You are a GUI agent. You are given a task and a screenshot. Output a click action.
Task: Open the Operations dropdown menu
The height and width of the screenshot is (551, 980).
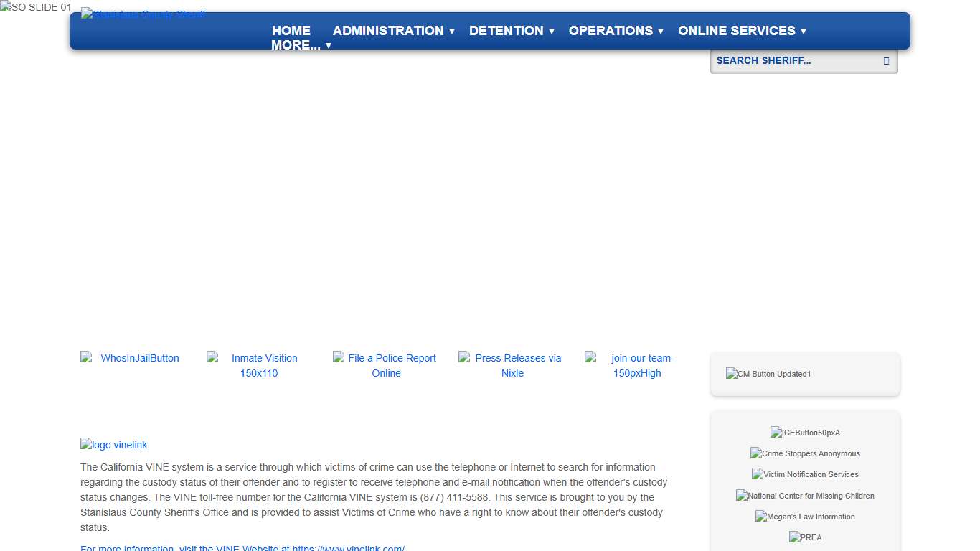coord(616,31)
